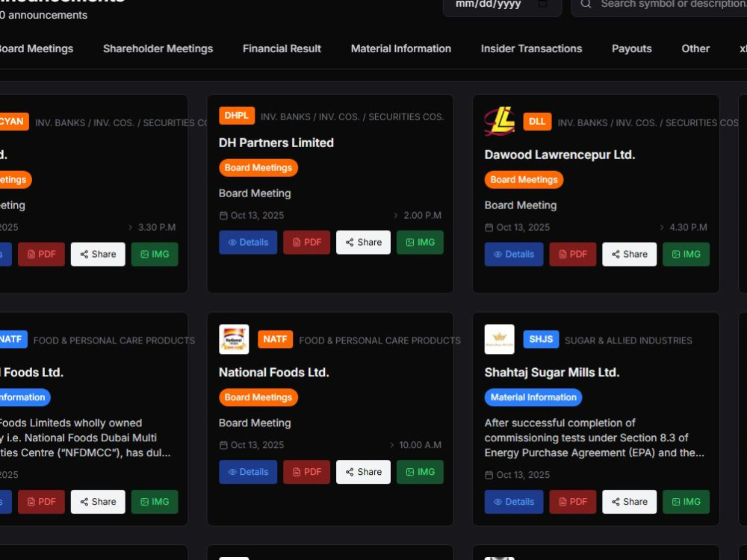This screenshot has height=560, width=747.
Task: Switch to Shareholder Meetings tab
Action: coord(158,49)
